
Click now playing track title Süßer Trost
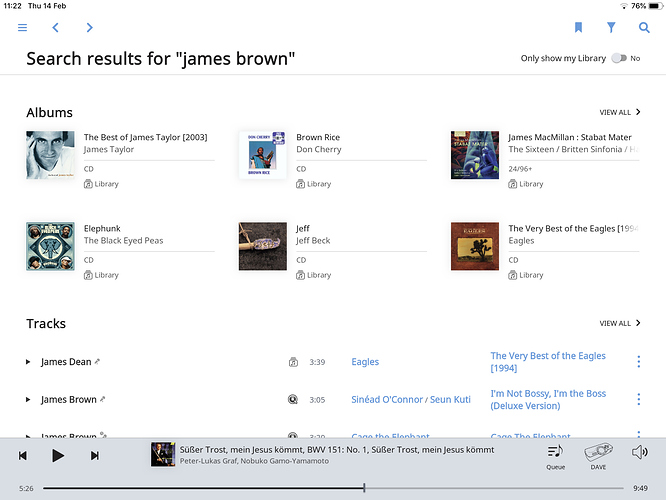click(337, 450)
